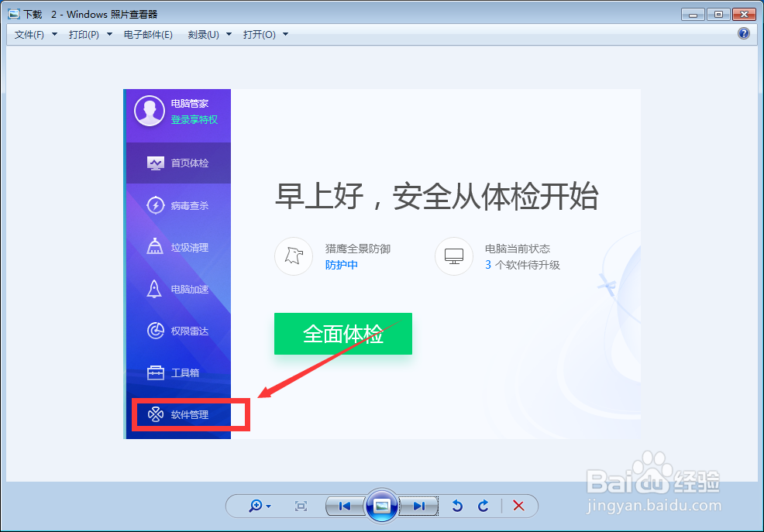Expand the 打印(P) dropdown arrow

coord(109,35)
